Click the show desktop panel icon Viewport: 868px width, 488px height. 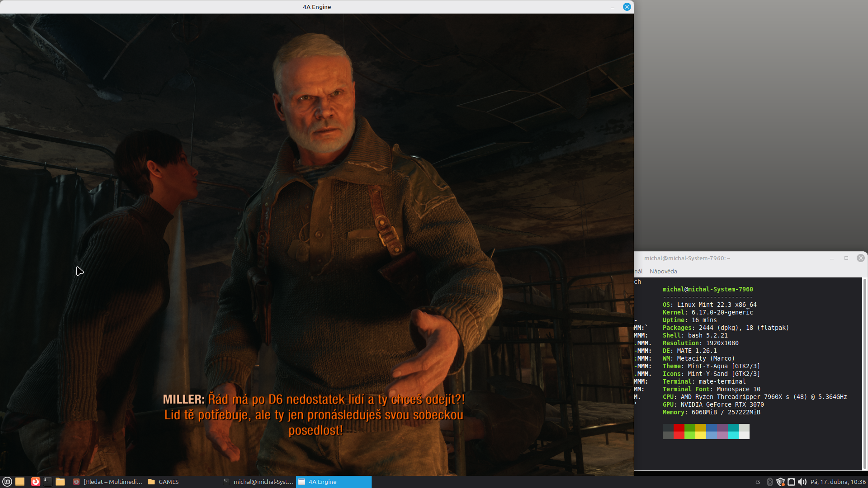point(20,482)
